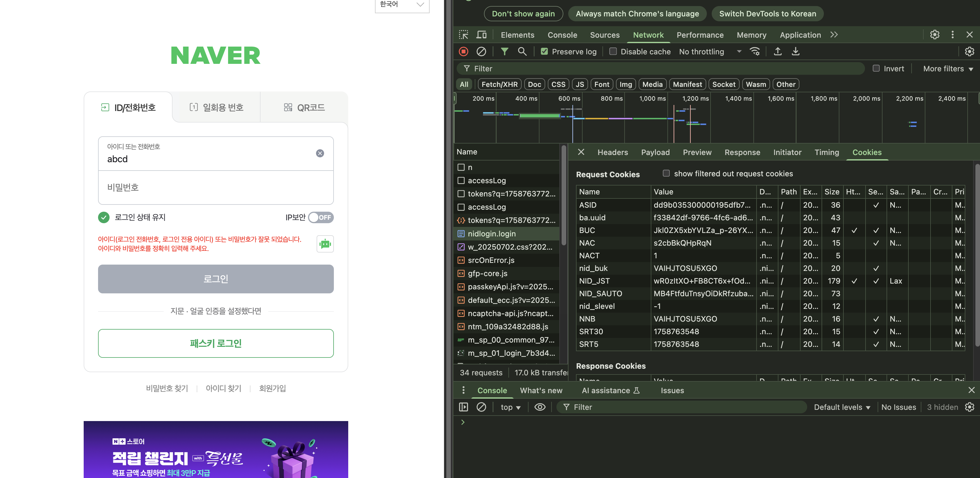980x478 pixels.
Task: Activate the inspect element picker icon
Action: click(463, 35)
